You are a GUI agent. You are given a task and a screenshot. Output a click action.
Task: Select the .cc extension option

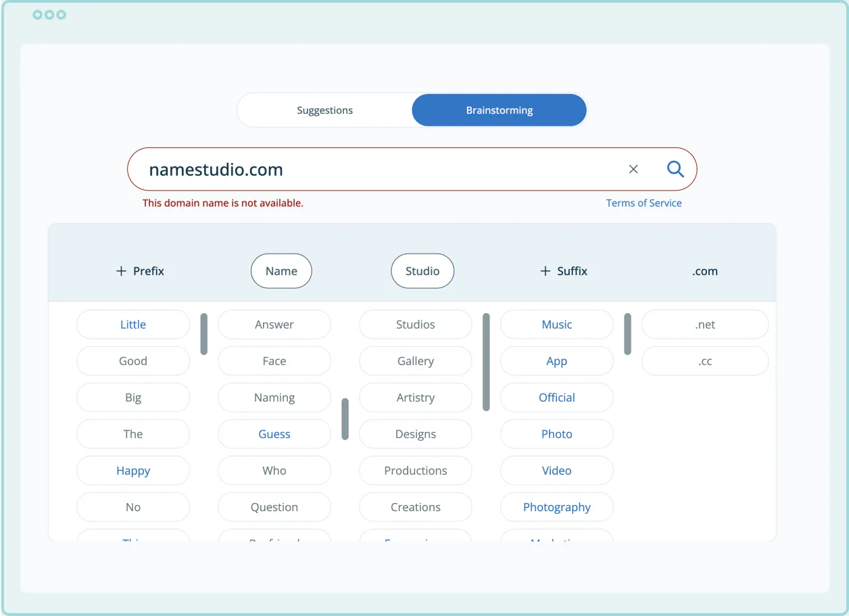(705, 360)
